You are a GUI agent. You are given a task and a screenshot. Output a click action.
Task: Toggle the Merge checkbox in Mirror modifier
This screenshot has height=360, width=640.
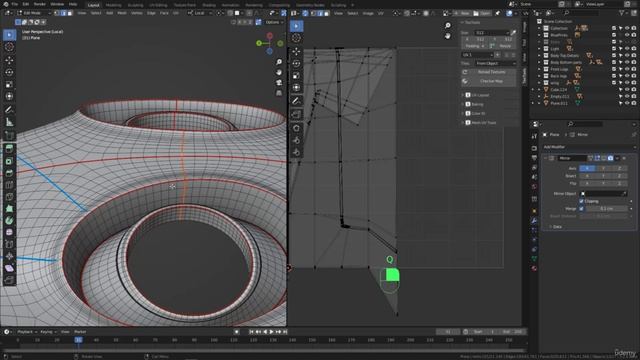[581, 209]
